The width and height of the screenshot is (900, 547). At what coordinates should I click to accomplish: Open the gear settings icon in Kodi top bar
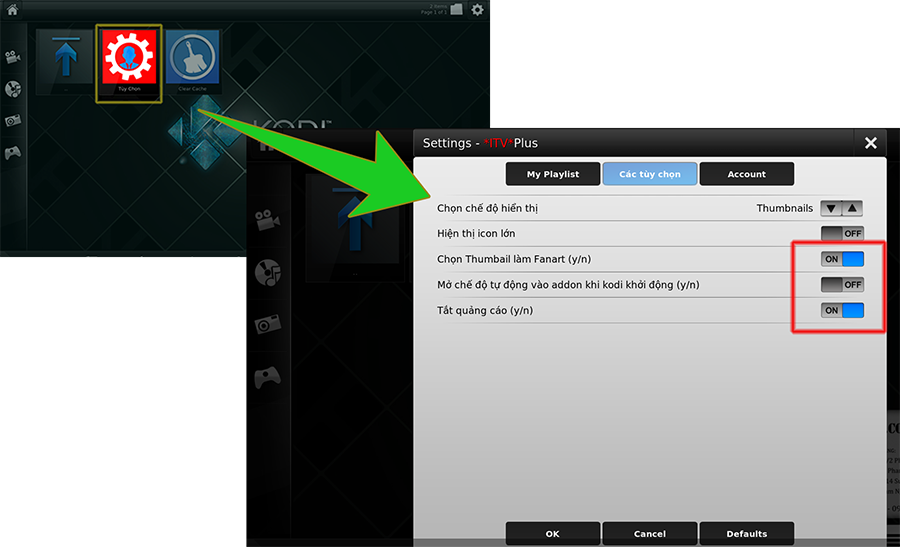point(477,10)
